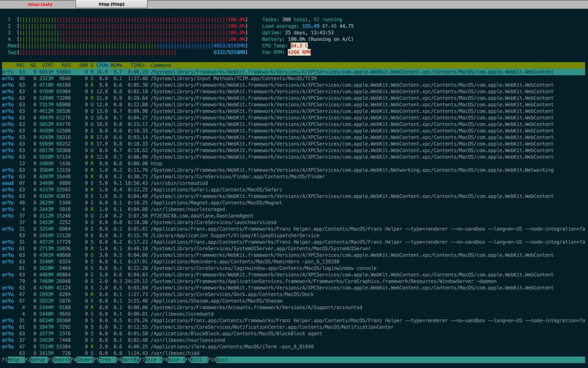Select the /usr/libexec/nsurlsessiond row
Screen dimensions: 588x368
(294, 340)
